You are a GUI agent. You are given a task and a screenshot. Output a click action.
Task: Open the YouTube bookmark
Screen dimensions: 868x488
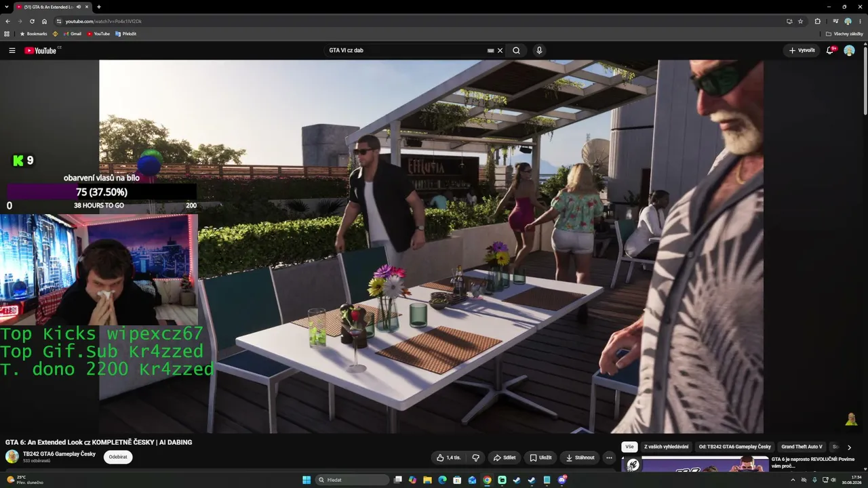coord(98,34)
